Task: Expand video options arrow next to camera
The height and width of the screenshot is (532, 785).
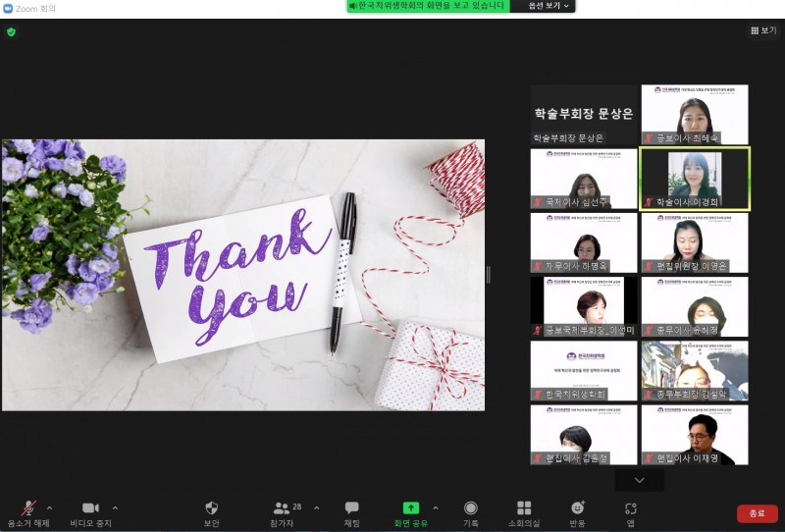Action: 115,507
